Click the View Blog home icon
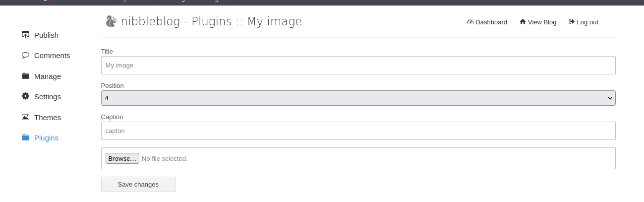Screen dimensions: 644x202 pyautogui.click(x=523, y=22)
